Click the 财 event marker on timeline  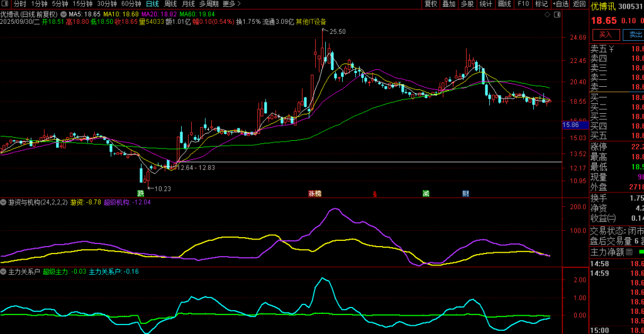(x=465, y=193)
